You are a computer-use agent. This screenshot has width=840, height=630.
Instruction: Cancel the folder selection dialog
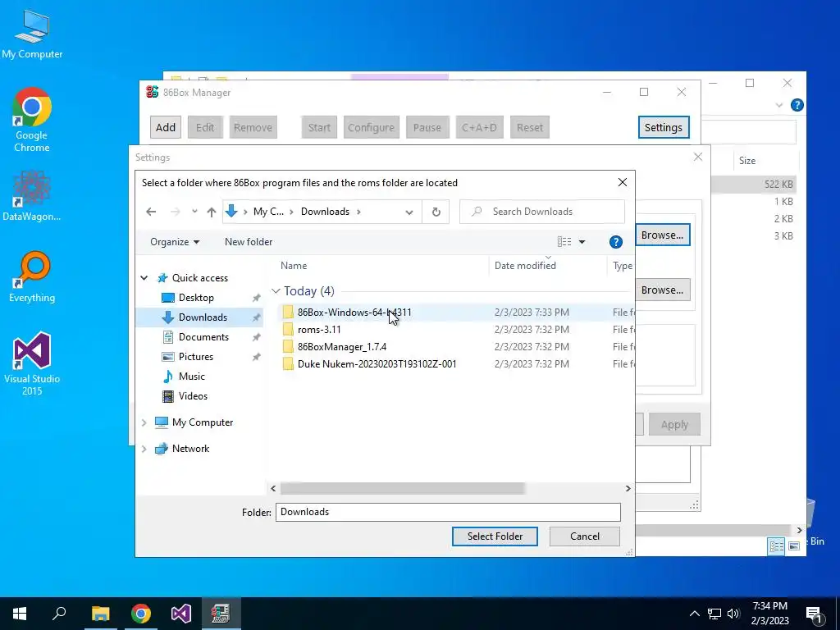click(x=584, y=536)
